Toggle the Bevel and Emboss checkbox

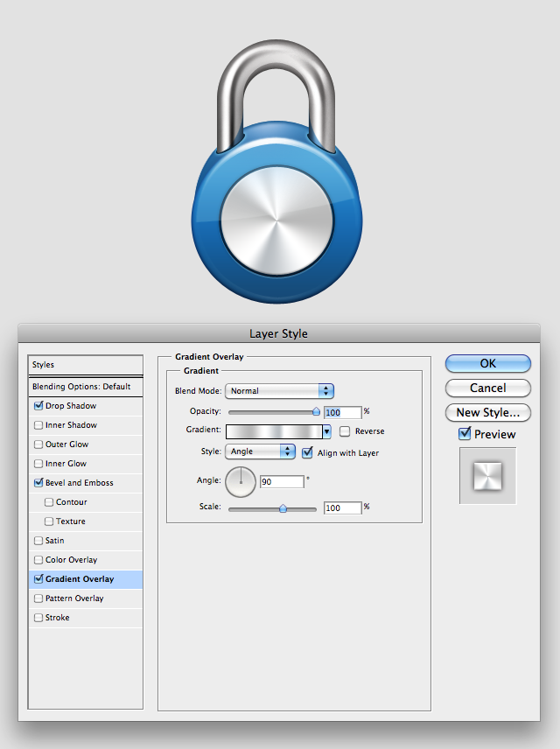tap(38, 482)
